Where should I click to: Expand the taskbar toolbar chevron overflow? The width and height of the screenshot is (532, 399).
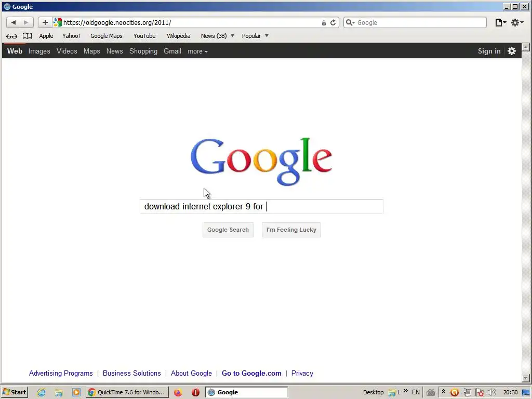pos(406,391)
